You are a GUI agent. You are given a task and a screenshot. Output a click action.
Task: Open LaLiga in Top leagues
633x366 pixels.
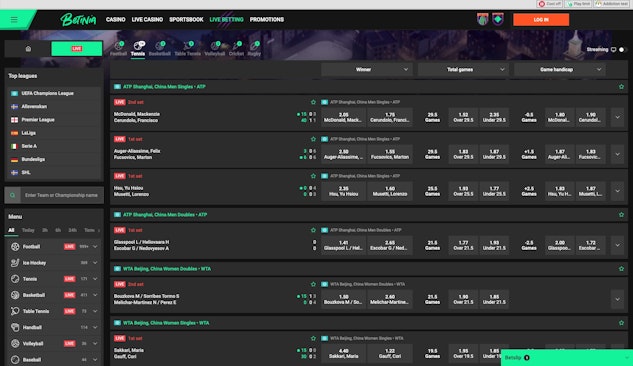point(54,133)
